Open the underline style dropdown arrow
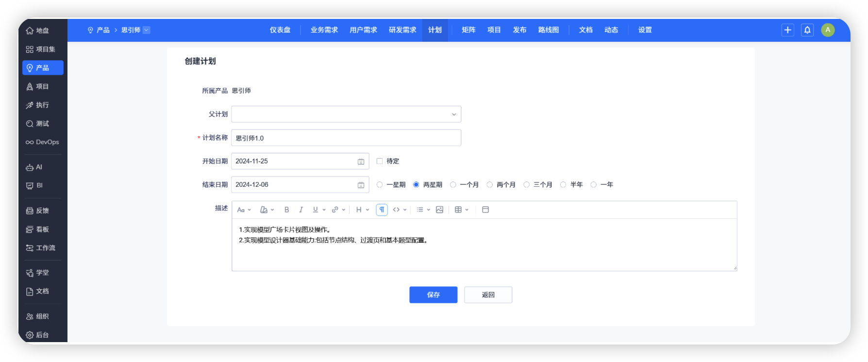Image resolution: width=868 pixels, height=362 pixels. pos(324,210)
